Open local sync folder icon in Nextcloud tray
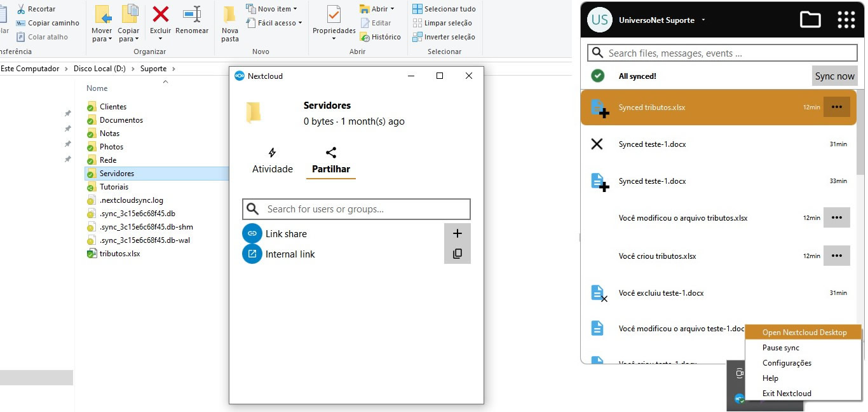Screen dimensions: 868x412 pyautogui.click(x=810, y=20)
